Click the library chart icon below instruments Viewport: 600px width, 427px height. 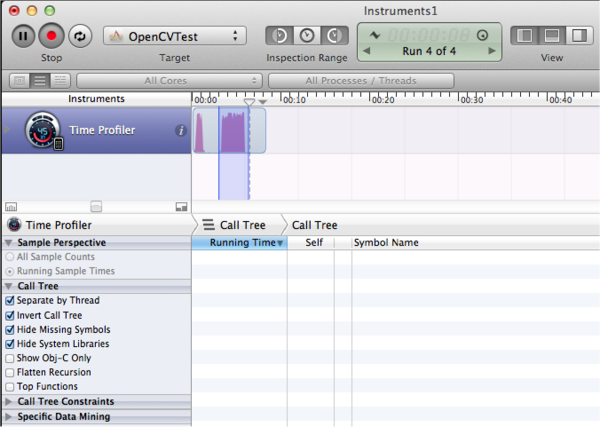(x=11, y=207)
